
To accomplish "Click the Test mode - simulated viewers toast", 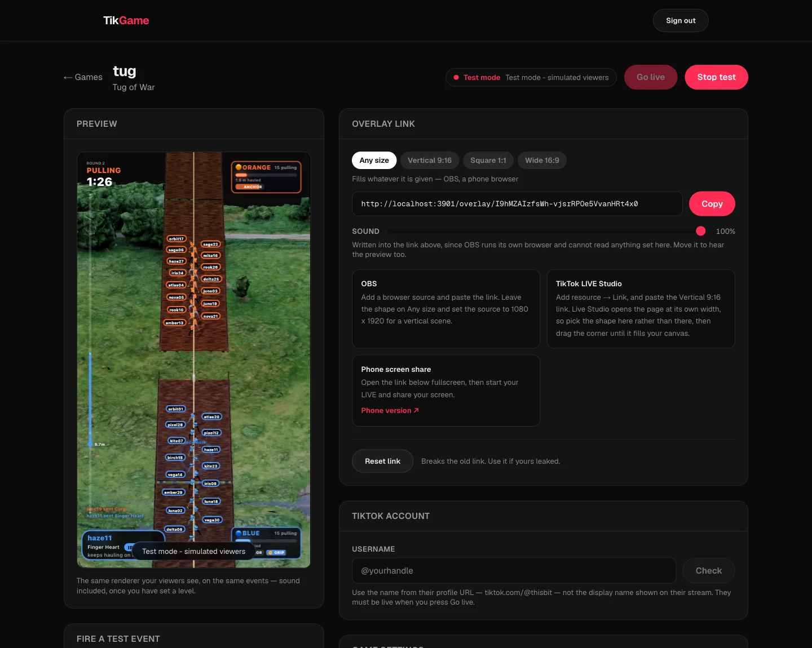I will coord(193,551).
